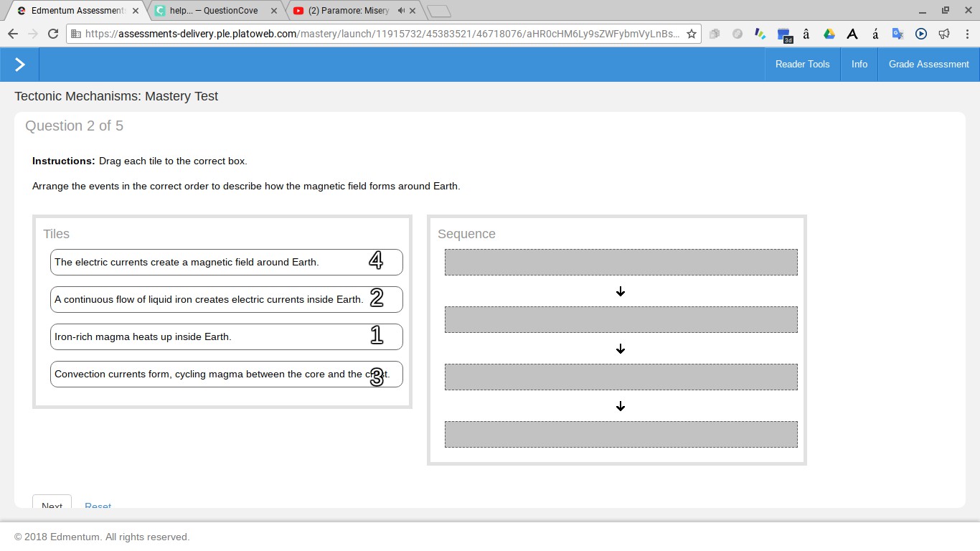The image size is (980, 551).
Task: Click the blue play-circle extension icon
Action: (921, 34)
